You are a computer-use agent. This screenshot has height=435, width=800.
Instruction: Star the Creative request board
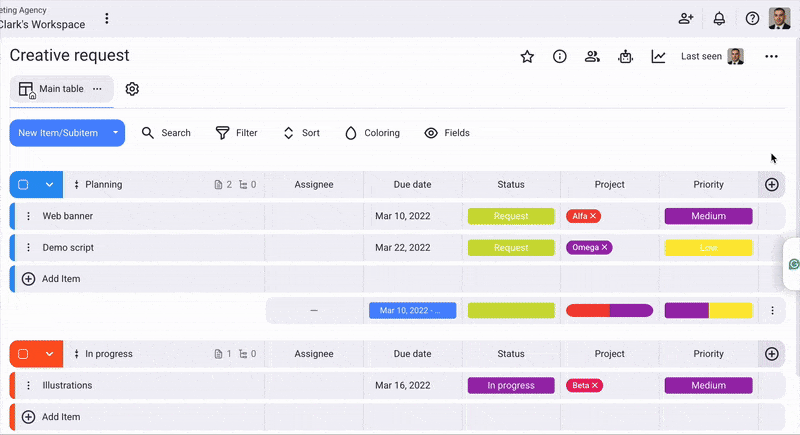(x=527, y=57)
